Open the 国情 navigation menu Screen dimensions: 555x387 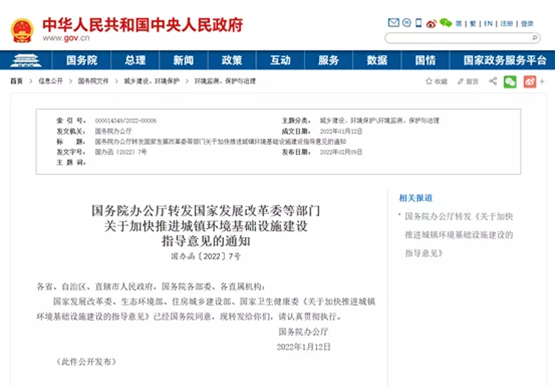pyautogui.click(x=425, y=60)
